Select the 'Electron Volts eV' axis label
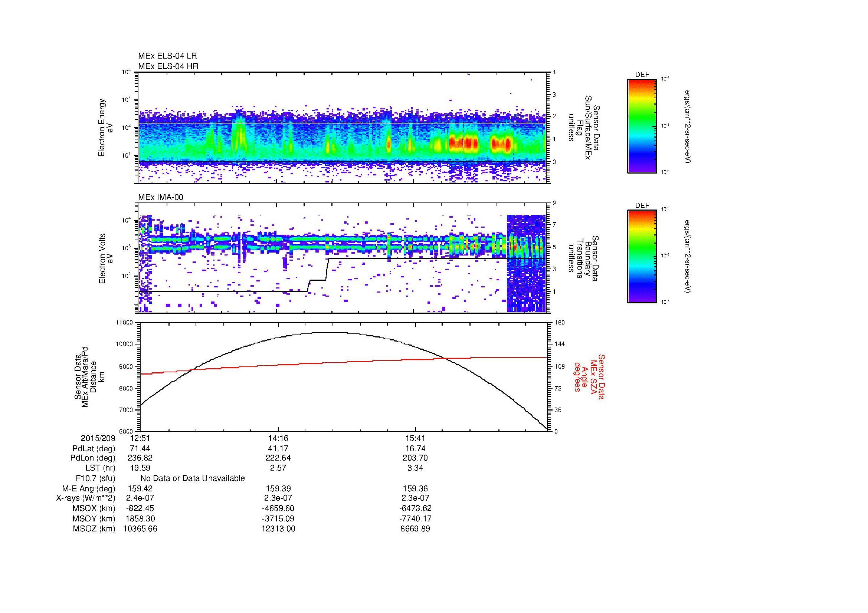This screenshot has height=613, width=868. pyautogui.click(x=105, y=258)
